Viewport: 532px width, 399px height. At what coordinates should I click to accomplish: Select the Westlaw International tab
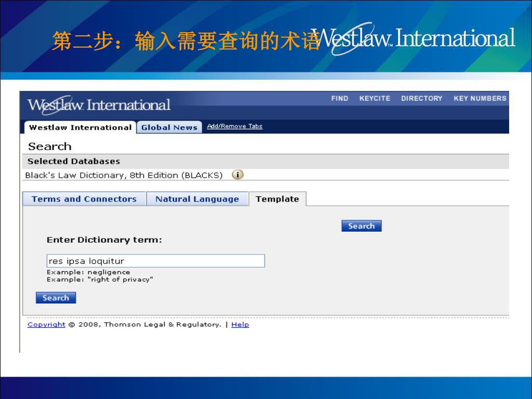point(80,127)
